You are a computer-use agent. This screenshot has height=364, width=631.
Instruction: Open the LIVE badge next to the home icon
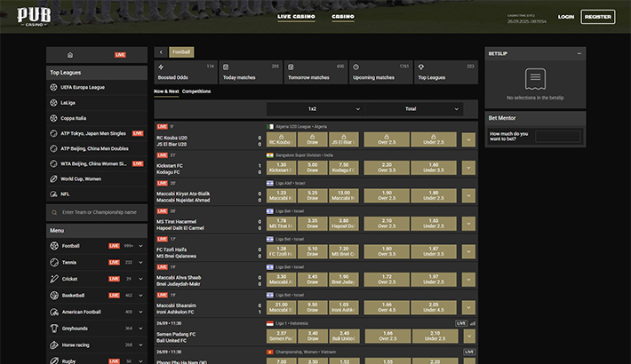[120, 55]
